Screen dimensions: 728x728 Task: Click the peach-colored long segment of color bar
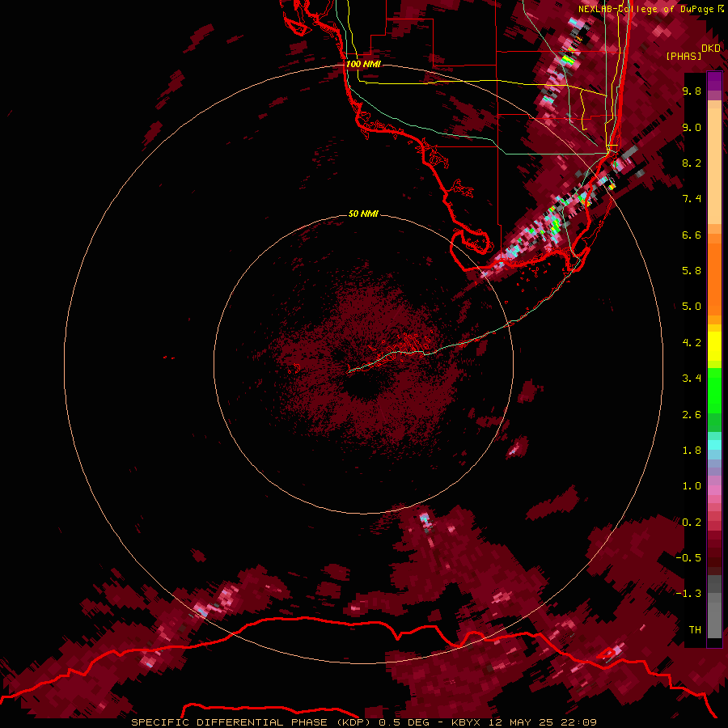[x=714, y=167]
